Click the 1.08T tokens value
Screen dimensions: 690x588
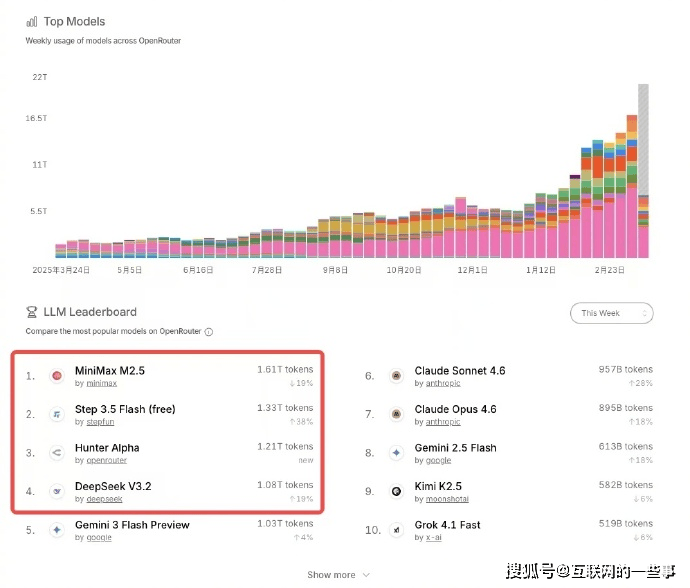(x=285, y=485)
